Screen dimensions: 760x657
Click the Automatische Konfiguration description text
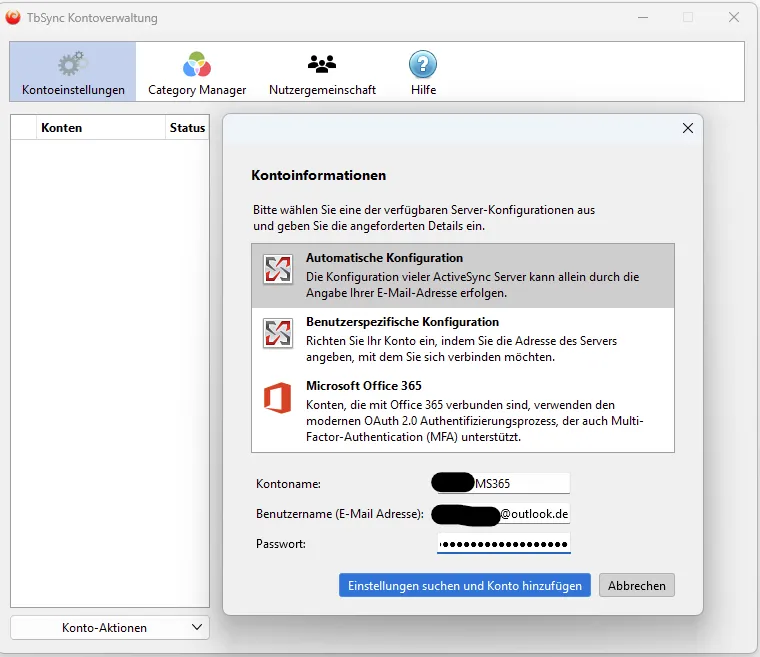coord(473,285)
